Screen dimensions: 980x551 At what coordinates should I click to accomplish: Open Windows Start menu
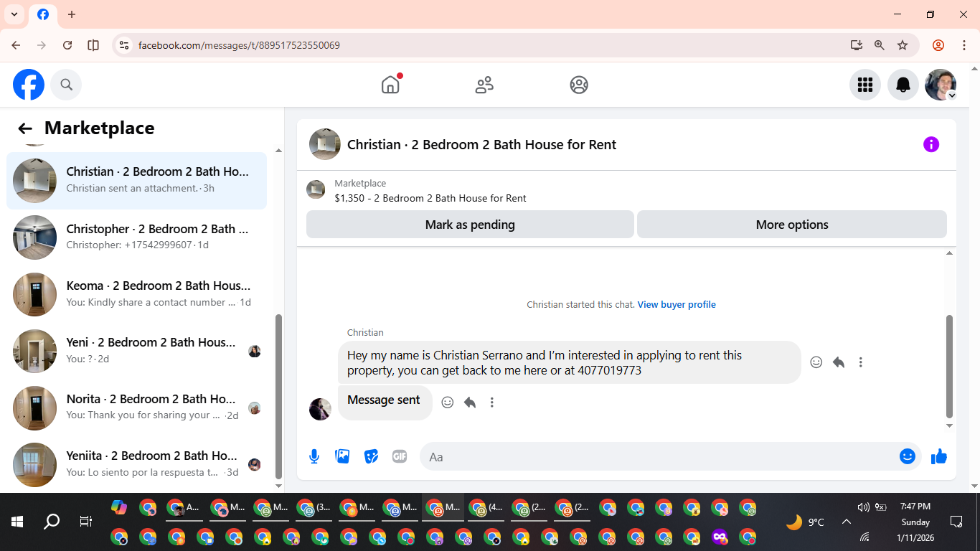[17, 522]
